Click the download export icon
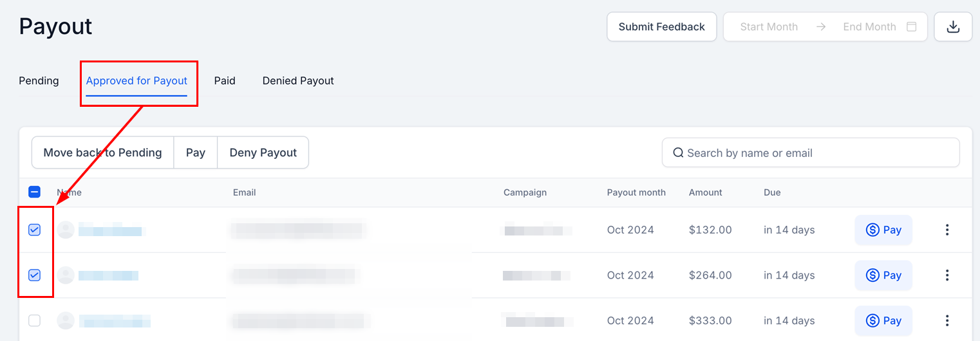Image resolution: width=980 pixels, height=341 pixels. (x=953, y=27)
